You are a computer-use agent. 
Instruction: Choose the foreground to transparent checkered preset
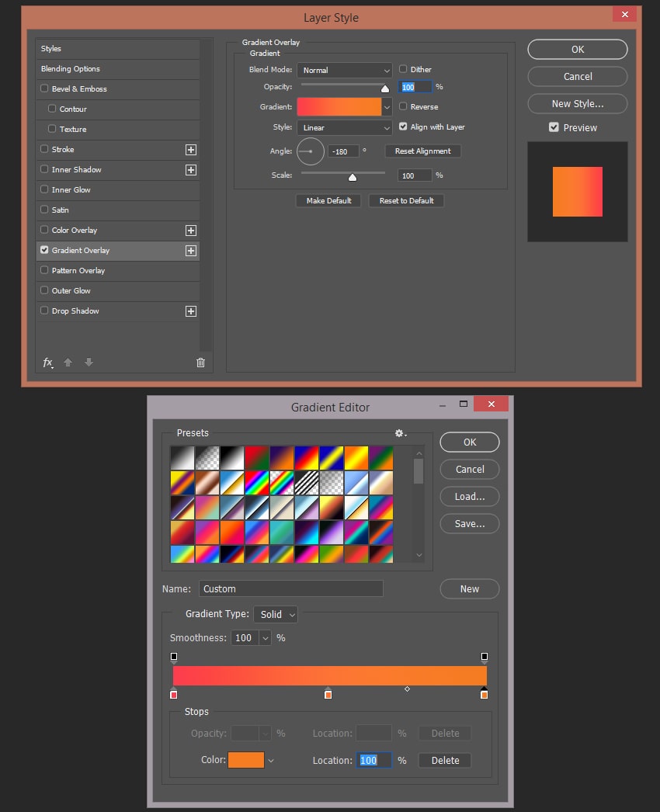click(x=207, y=458)
